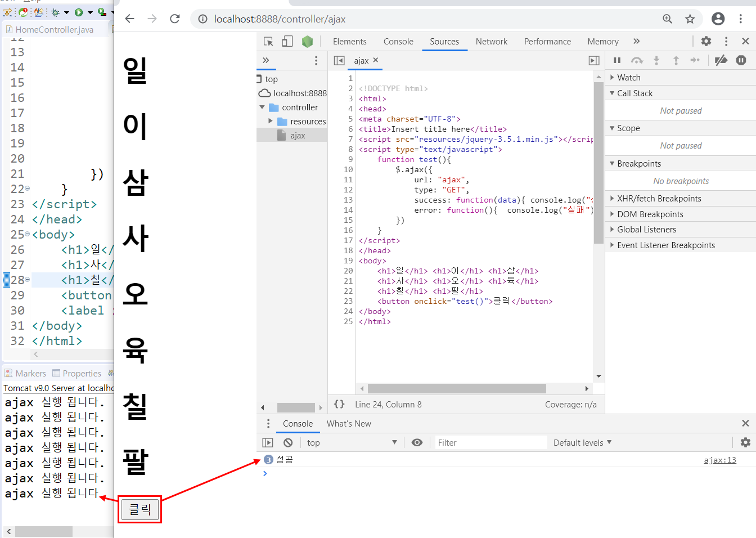Toggle pause on exceptions
The image size is (756, 538).
click(741, 60)
